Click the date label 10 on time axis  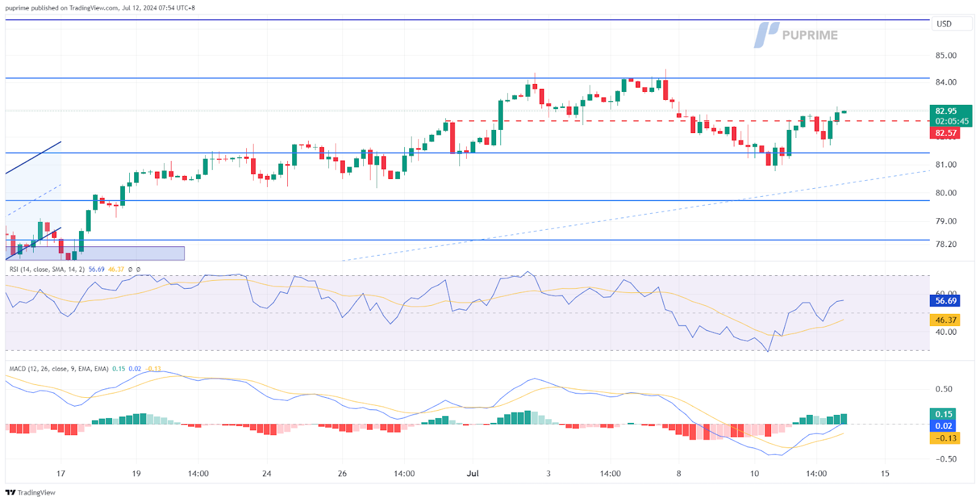click(x=755, y=474)
